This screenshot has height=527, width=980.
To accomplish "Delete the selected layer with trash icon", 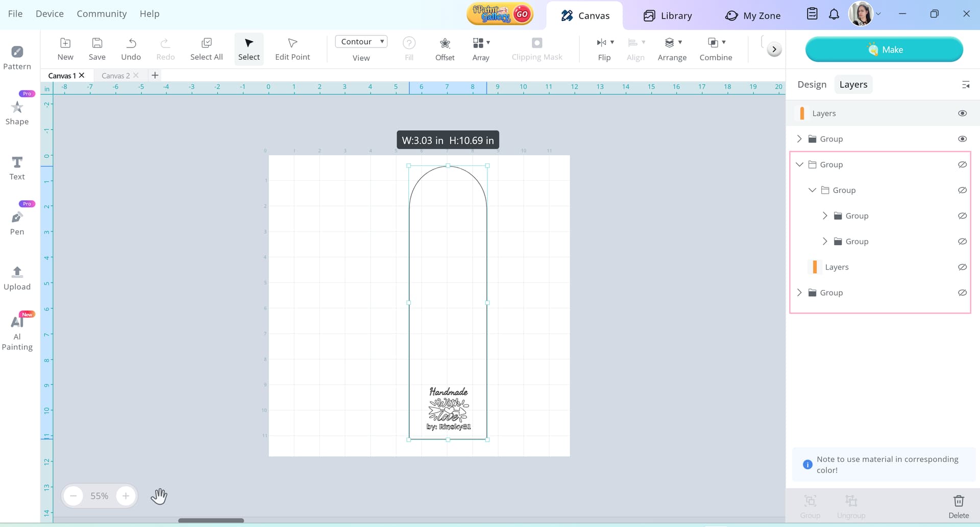I will click(x=959, y=501).
